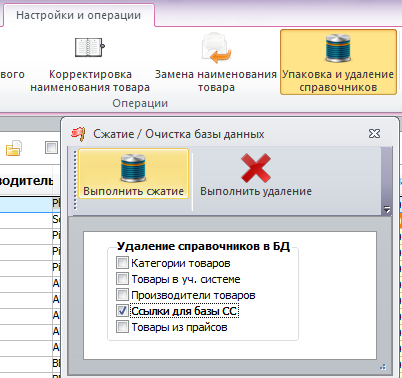Image resolution: width=402 pixels, height=378 pixels.
Task: Click the Замена наименования товара label
Action: click(x=216, y=81)
